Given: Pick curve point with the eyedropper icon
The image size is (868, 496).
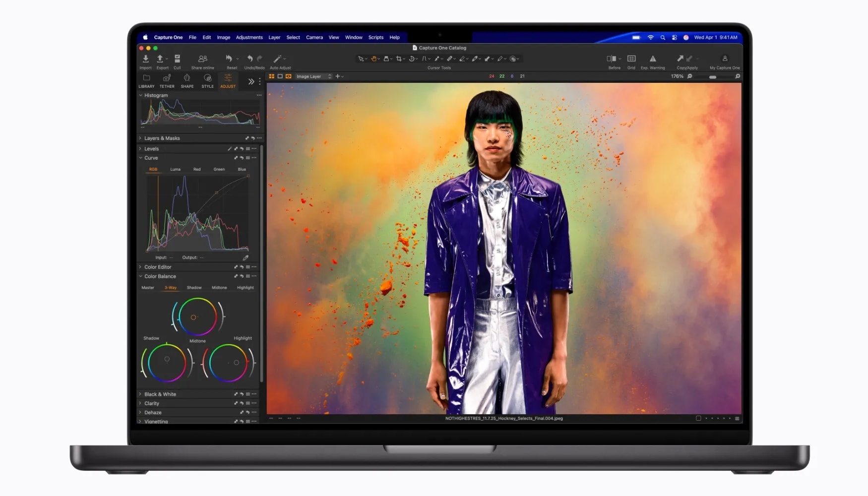Looking at the screenshot, I should 246,257.
